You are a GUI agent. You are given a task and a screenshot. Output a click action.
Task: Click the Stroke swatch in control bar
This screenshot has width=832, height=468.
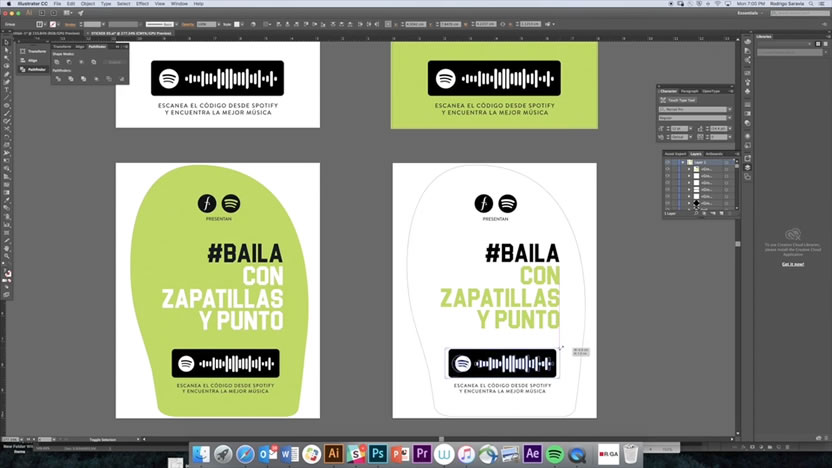click(x=53, y=24)
